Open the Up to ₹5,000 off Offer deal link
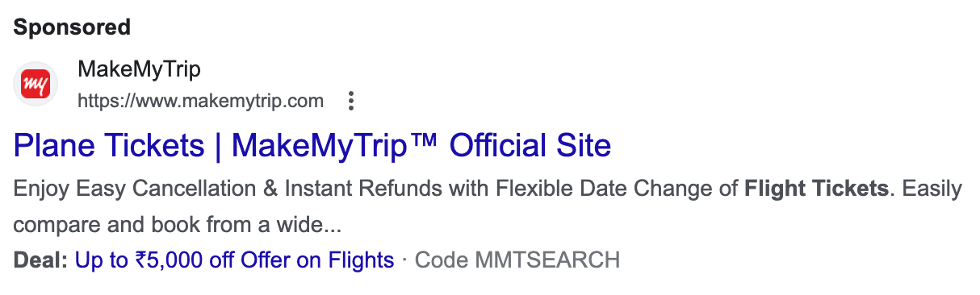The image size is (980, 295). (234, 260)
